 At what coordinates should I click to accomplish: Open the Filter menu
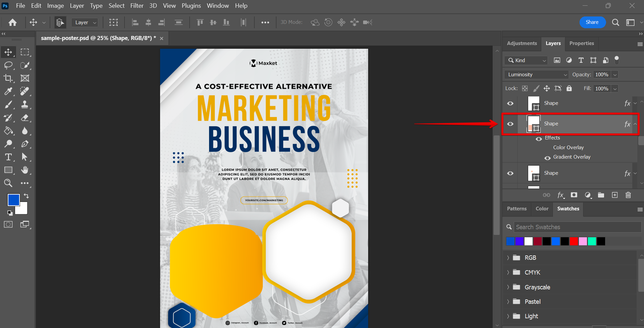tap(137, 6)
